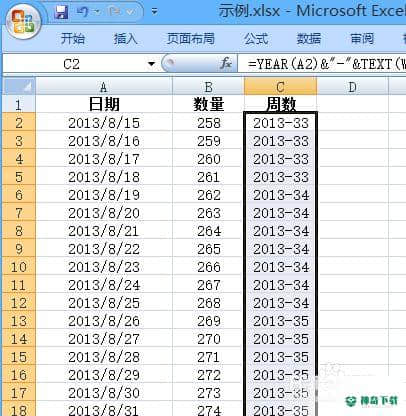Click quantity cell 270
The image size is (406, 416).
pyautogui.click(x=208, y=339)
